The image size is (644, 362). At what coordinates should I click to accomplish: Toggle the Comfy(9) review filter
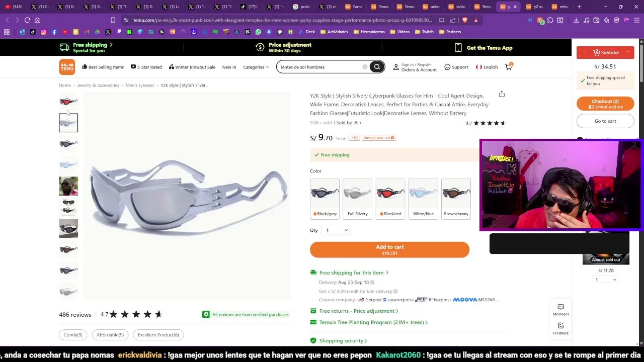pyautogui.click(x=73, y=335)
